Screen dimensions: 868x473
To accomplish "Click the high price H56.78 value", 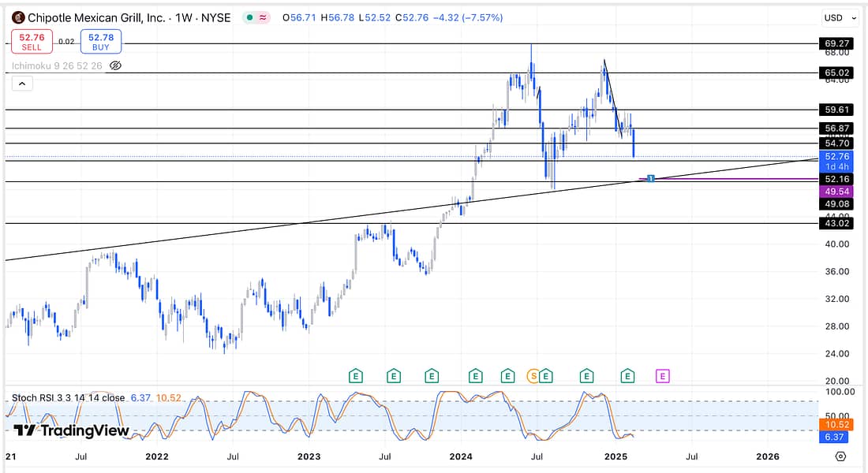I will pos(337,17).
